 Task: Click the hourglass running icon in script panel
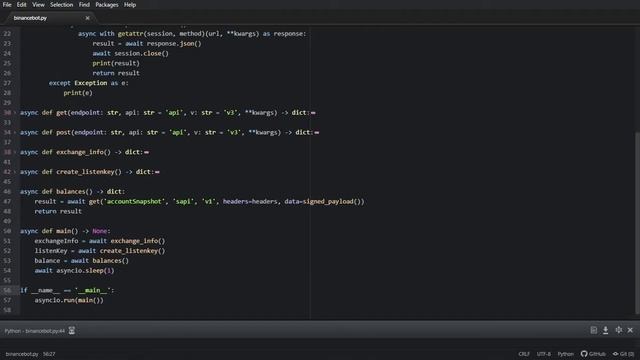click(x=72, y=331)
